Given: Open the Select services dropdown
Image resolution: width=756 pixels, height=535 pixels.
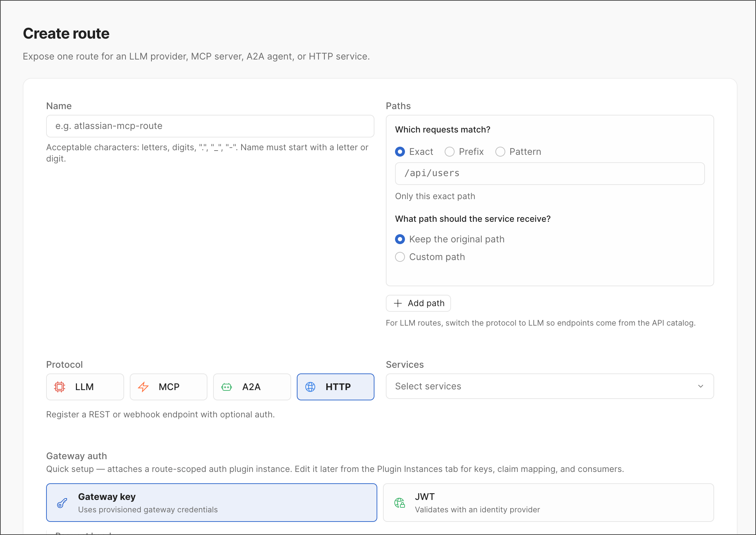Looking at the screenshot, I should 550,386.
